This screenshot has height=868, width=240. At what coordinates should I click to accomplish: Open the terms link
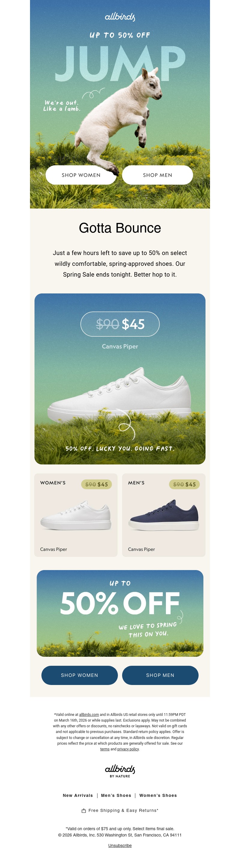point(105,749)
